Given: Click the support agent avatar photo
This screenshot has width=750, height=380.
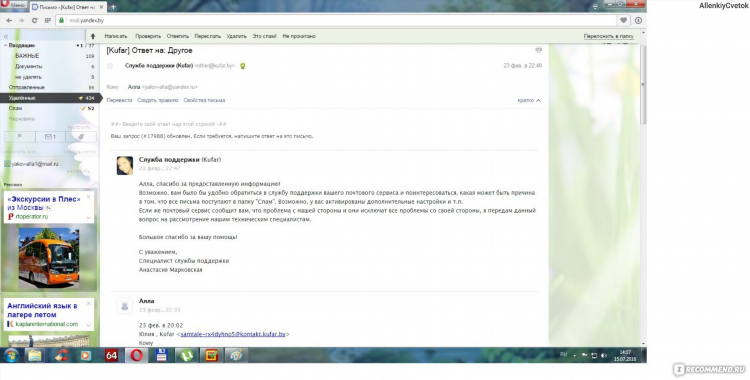Looking at the screenshot, I should pos(125,166).
